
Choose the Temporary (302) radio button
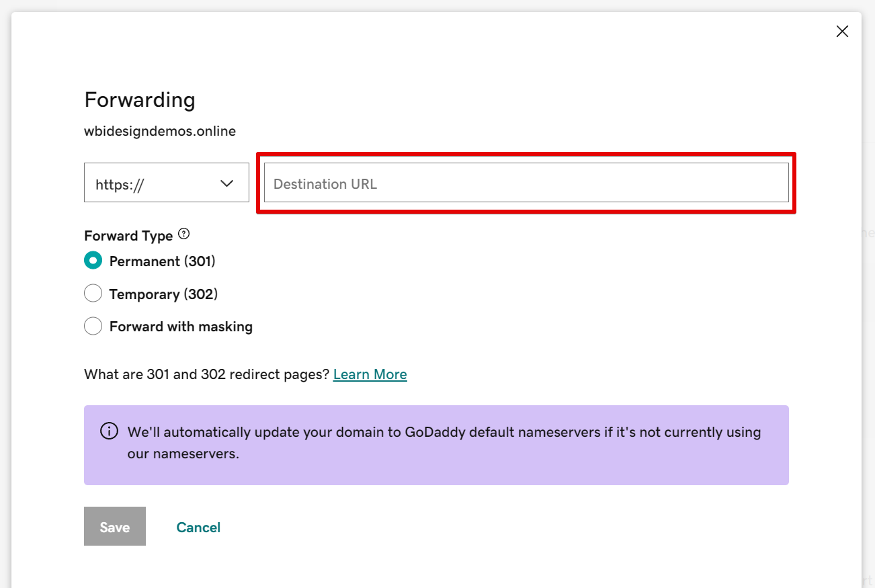[93, 294]
